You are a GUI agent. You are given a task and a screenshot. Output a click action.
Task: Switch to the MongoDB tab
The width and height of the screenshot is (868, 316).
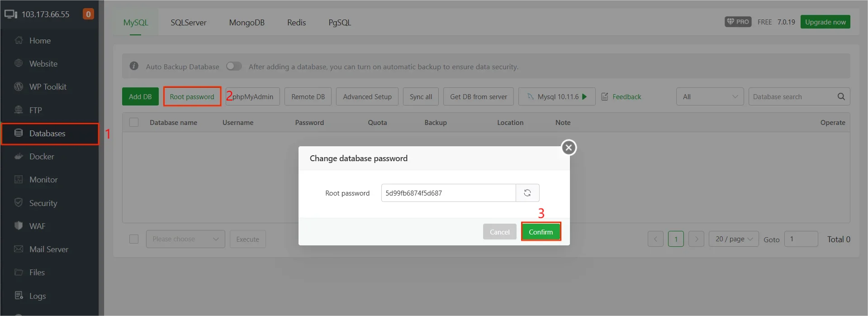pos(247,23)
